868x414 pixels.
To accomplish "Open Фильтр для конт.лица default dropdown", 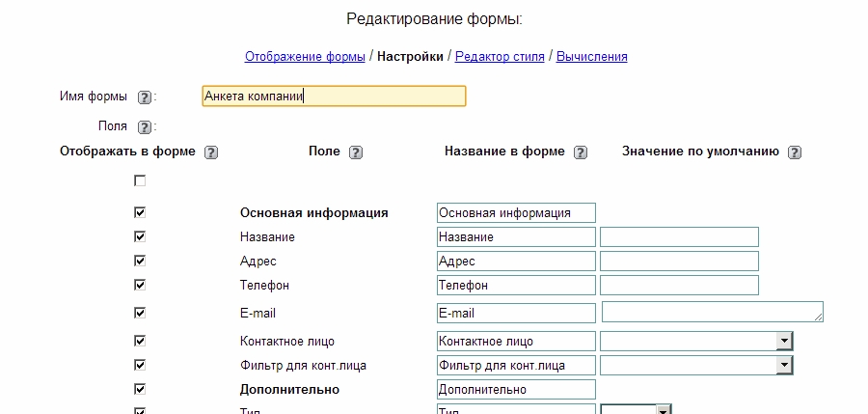I will [784, 365].
